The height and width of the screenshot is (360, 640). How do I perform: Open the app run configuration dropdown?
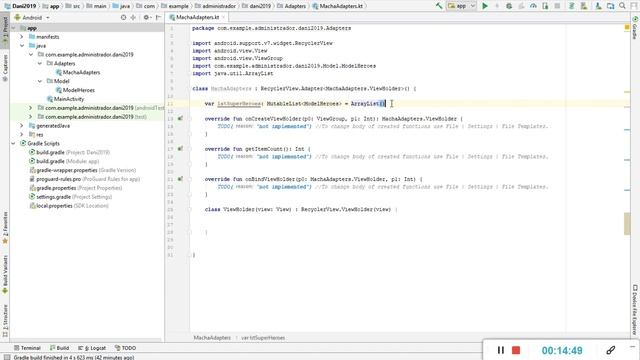click(x=462, y=6)
